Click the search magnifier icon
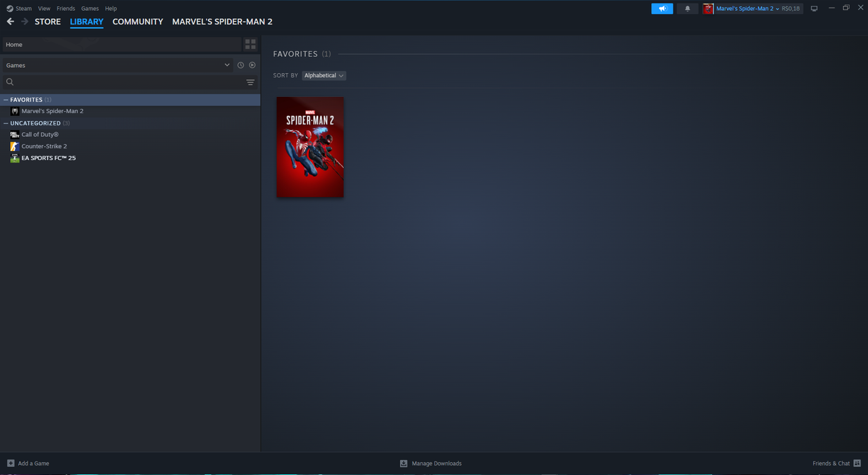Image resolution: width=868 pixels, height=475 pixels. [9, 82]
